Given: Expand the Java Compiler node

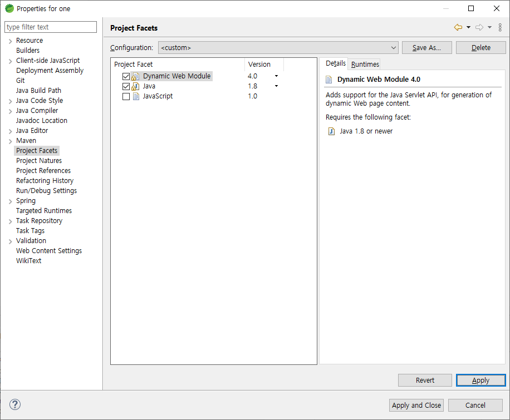Looking at the screenshot, I should pos(10,111).
